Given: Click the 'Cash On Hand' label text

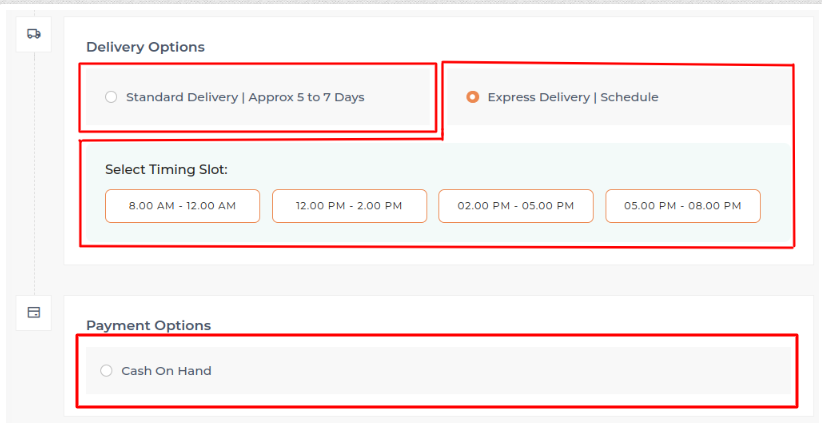Looking at the screenshot, I should coord(166,371).
